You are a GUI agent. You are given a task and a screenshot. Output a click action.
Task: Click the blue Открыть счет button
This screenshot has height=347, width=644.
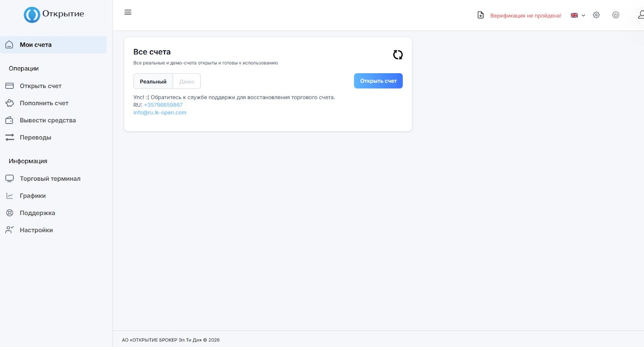(378, 81)
